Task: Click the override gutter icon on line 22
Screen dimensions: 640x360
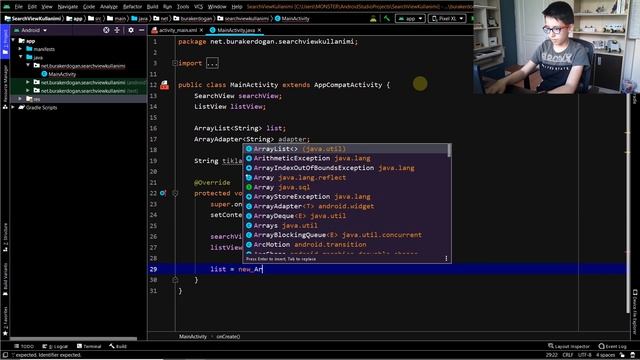Action: coord(162,193)
